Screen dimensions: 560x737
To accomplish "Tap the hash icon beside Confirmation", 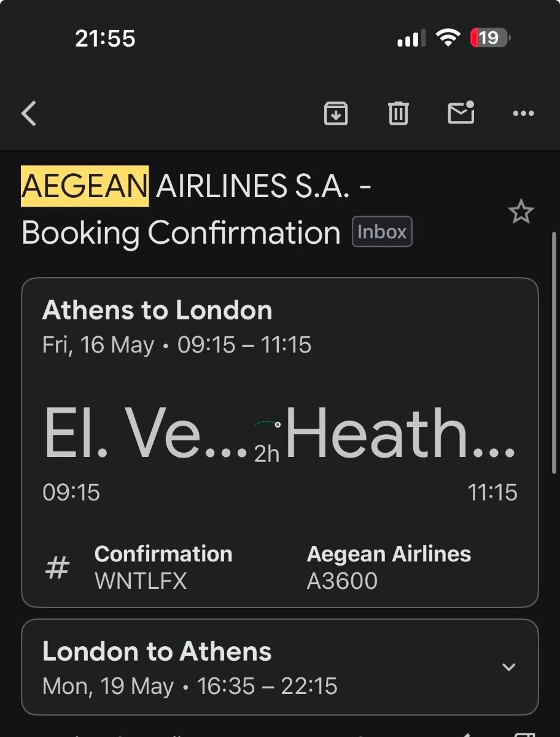I will coord(58,567).
